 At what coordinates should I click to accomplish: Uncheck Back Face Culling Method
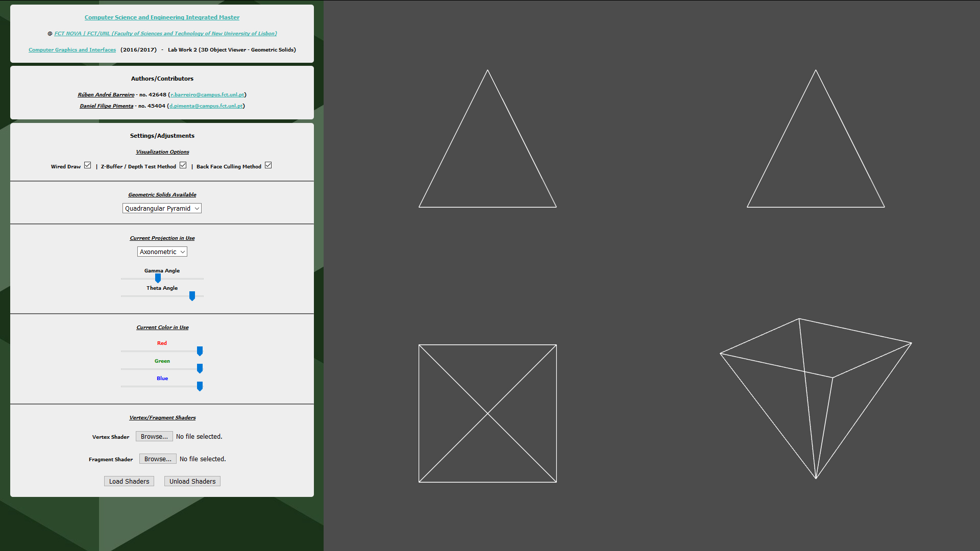(268, 165)
